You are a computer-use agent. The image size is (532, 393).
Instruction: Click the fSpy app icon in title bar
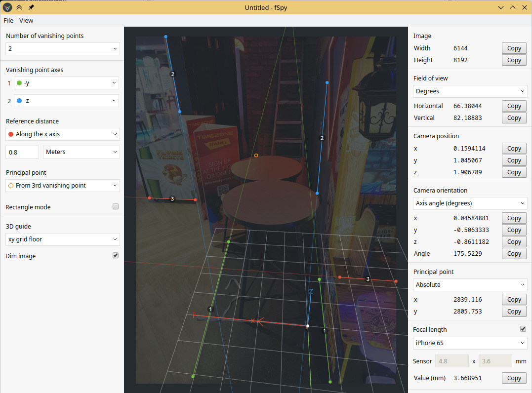click(7, 7)
